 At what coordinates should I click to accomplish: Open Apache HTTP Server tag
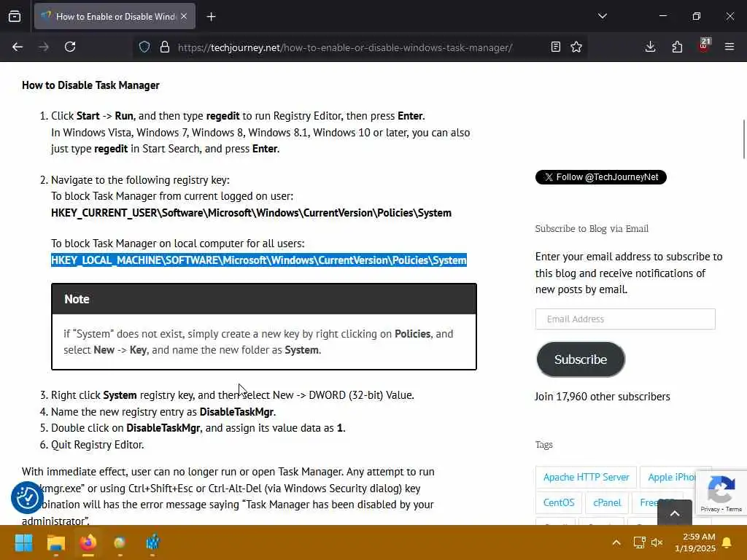point(586,477)
